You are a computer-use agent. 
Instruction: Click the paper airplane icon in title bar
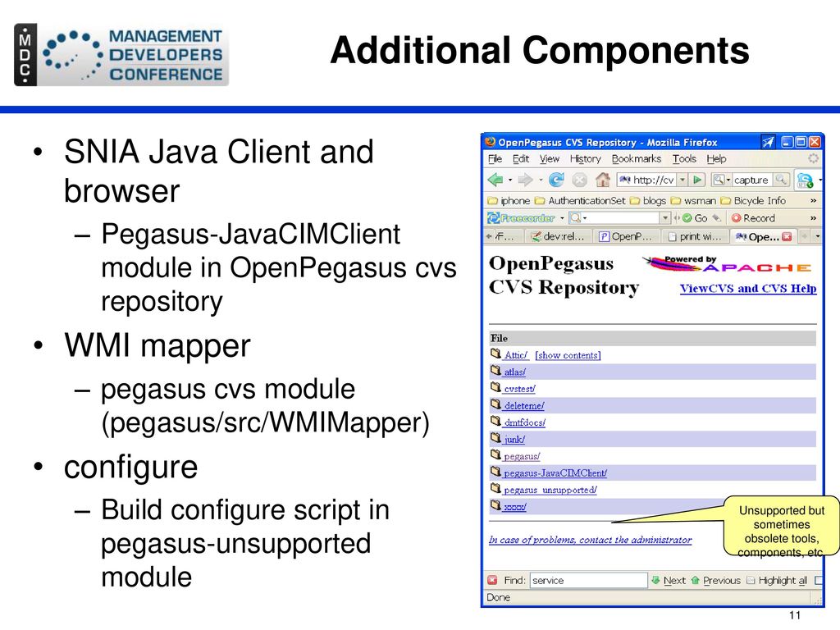[768, 142]
